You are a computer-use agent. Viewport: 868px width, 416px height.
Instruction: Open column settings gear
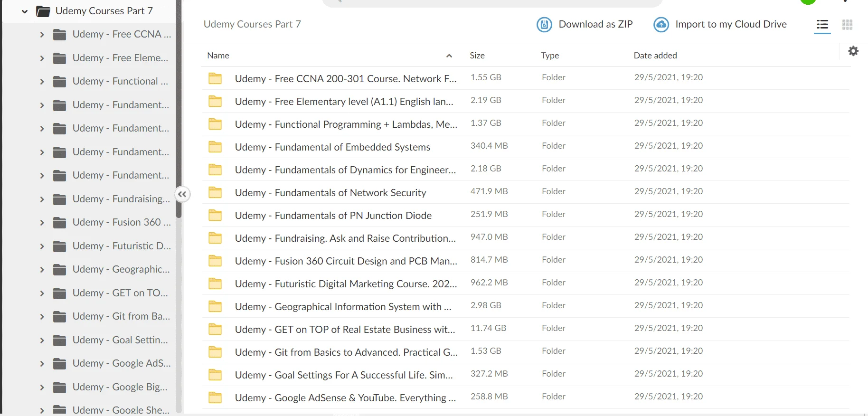tap(853, 51)
